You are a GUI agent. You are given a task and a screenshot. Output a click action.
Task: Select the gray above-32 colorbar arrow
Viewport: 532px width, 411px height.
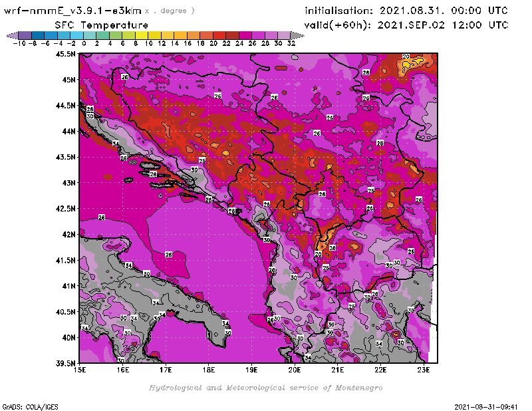tap(297, 35)
